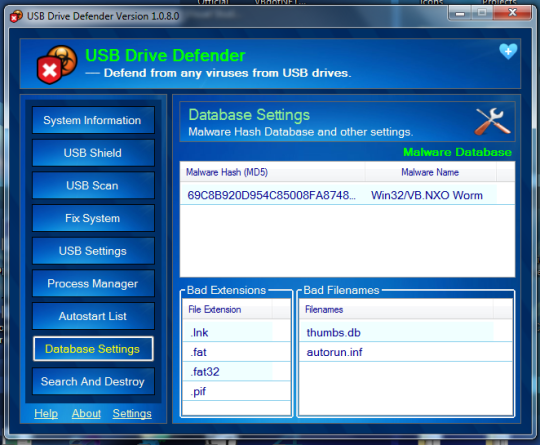Click the USB Drive Defender shield logo
This screenshot has height=445, width=540.
[57, 65]
